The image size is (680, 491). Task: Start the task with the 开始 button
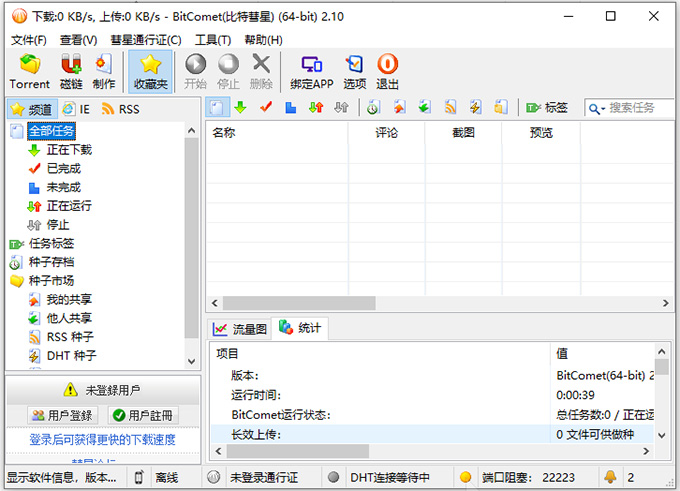coord(196,72)
